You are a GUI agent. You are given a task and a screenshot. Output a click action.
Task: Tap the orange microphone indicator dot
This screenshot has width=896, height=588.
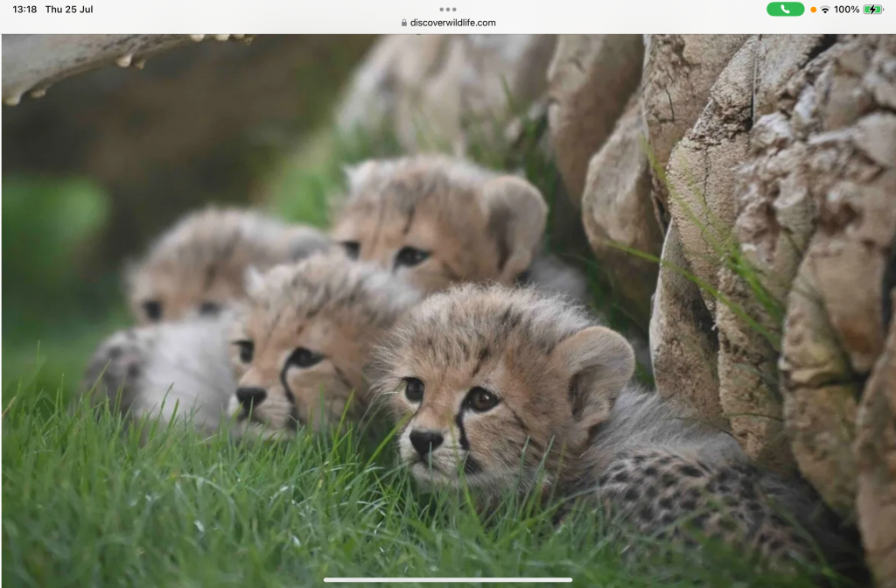813,10
